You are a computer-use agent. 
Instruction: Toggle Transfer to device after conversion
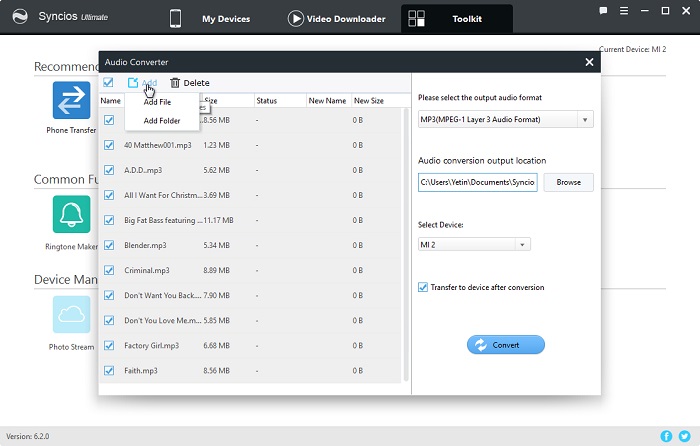pos(423,287)
